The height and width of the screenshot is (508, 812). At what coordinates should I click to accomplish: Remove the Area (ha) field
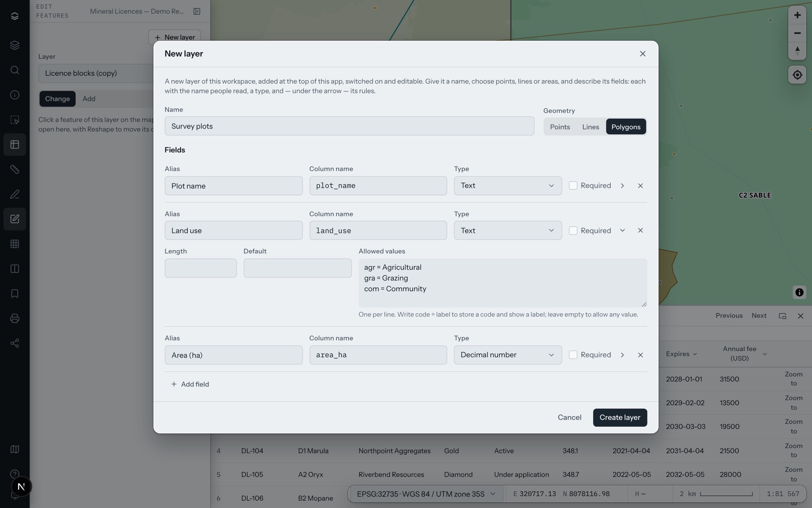[640, 355]
